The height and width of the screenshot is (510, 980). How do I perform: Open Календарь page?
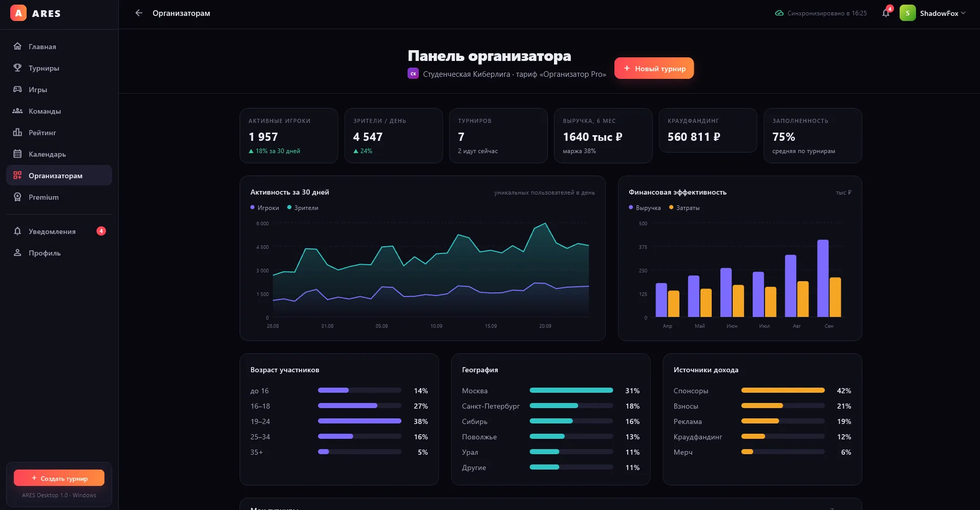pos(59,154)
